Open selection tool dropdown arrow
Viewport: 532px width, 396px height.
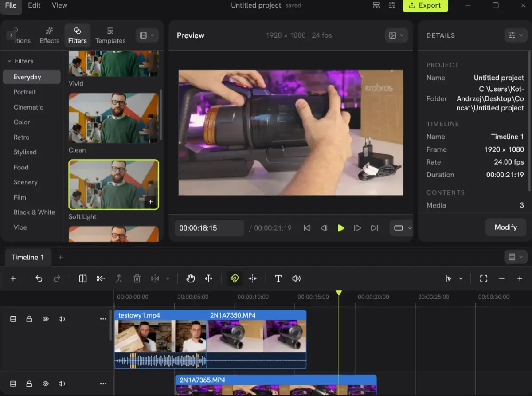tap(461, 278)
